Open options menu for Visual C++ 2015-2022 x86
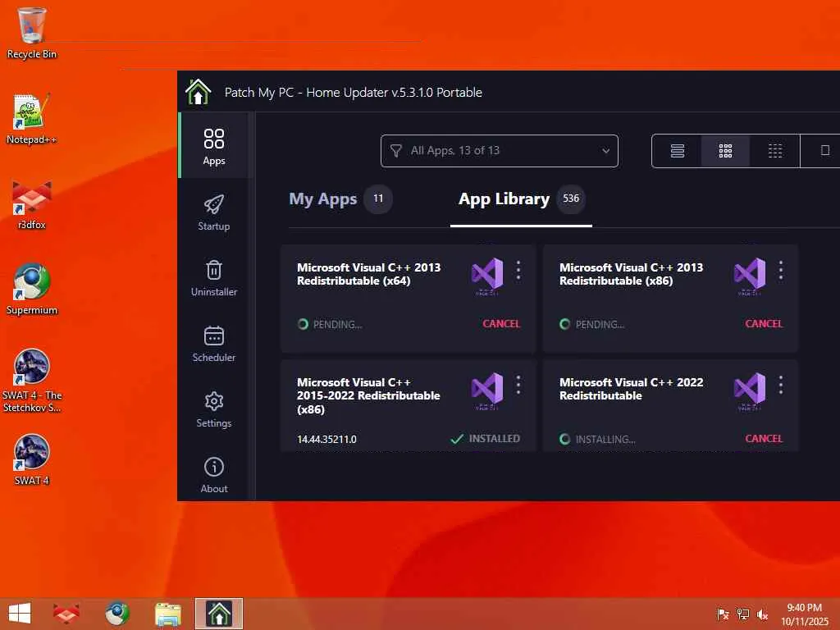The image size is (840, 630). pyautogui.click(x=518, y=385)
